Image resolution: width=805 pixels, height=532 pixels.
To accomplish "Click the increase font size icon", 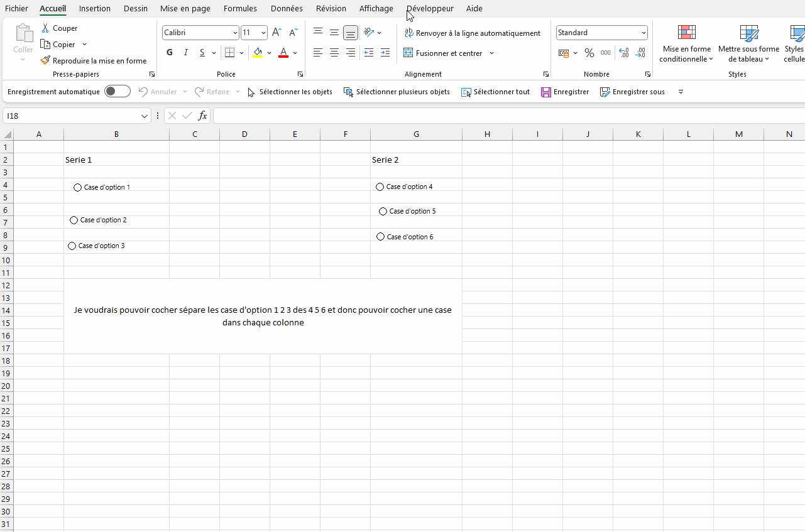I will point(277,33).
